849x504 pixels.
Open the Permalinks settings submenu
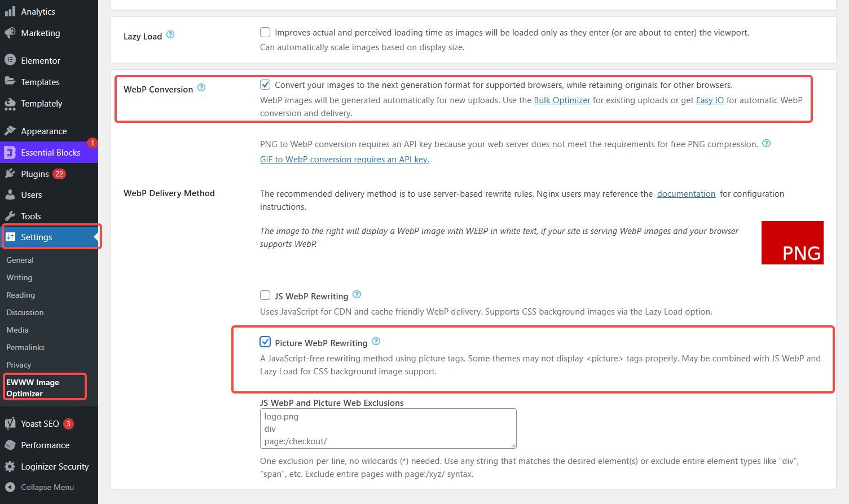(25, 347)
